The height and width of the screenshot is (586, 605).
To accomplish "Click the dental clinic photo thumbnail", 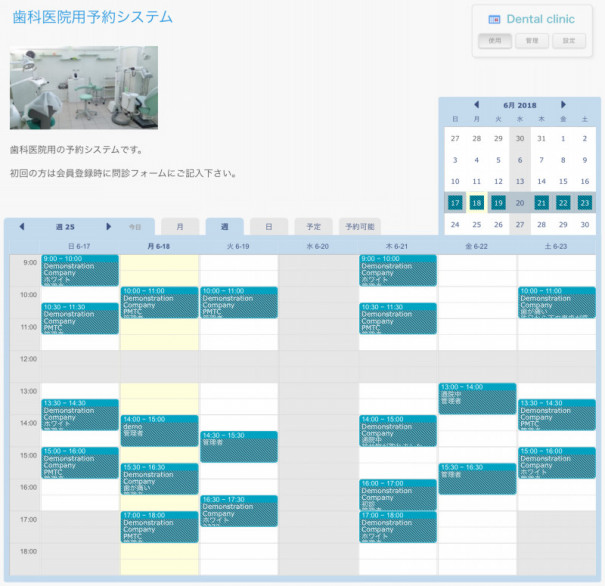I will [84, 88].
